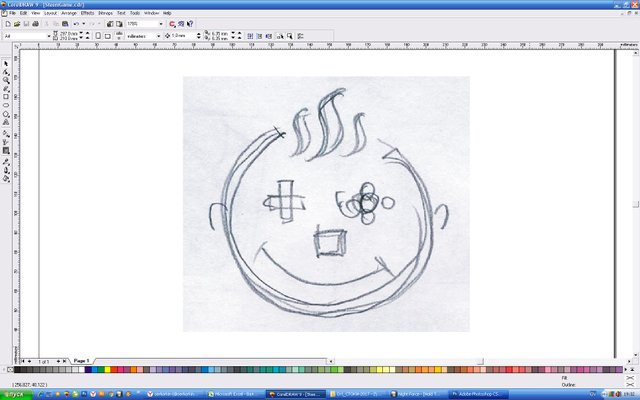Open the File menu

[12, 13]
